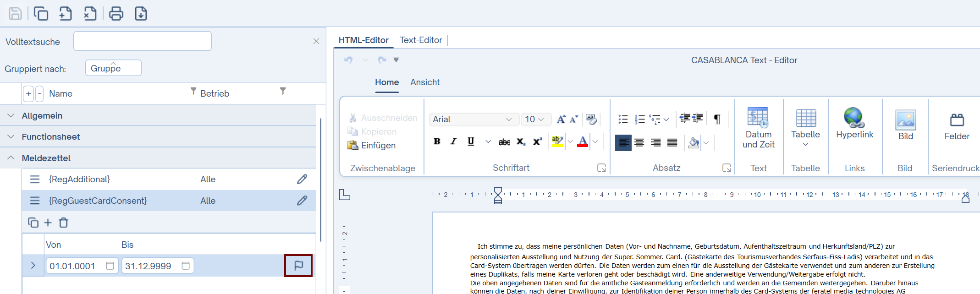This screenshot has height=294, width=980.
Task: Increase font size with grow icon
Action: click(561, 119)
